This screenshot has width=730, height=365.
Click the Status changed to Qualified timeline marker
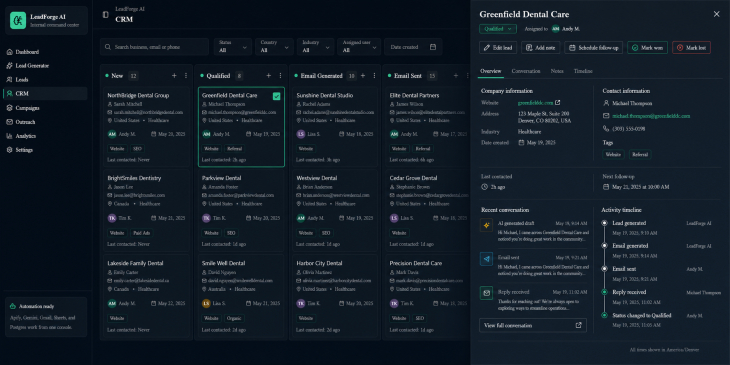(x=604, y=315)
